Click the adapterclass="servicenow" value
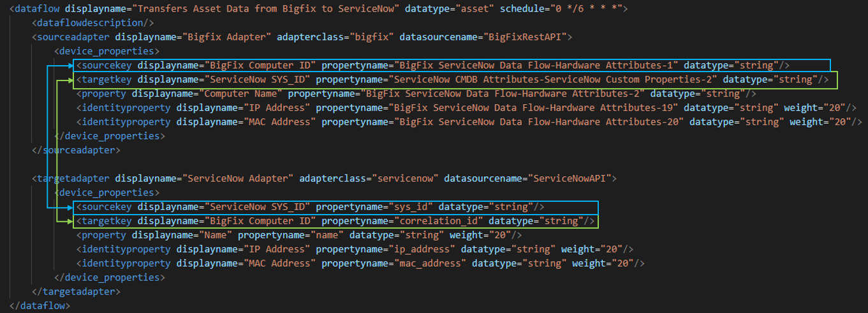 coord(404,178)
